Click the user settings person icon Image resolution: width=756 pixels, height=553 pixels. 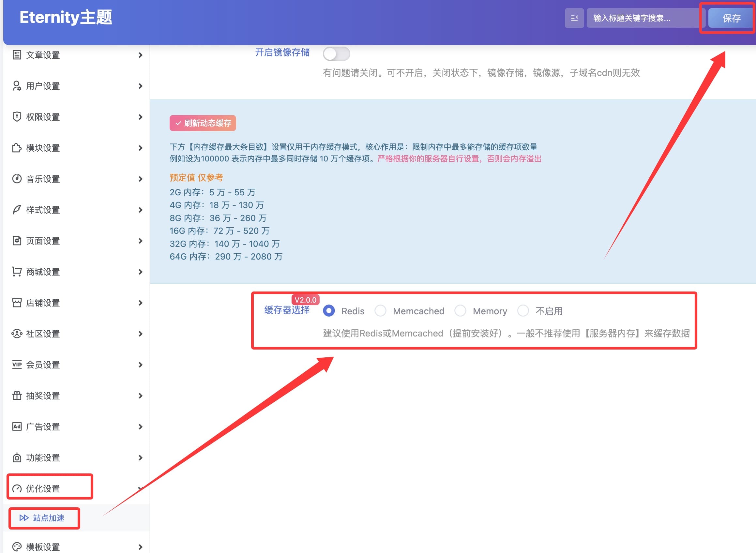(17, 86)
